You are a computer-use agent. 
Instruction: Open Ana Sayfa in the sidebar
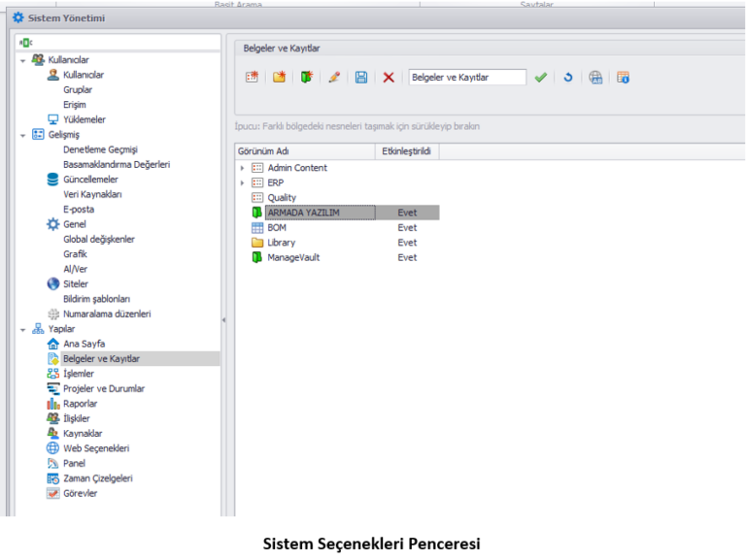84,344
